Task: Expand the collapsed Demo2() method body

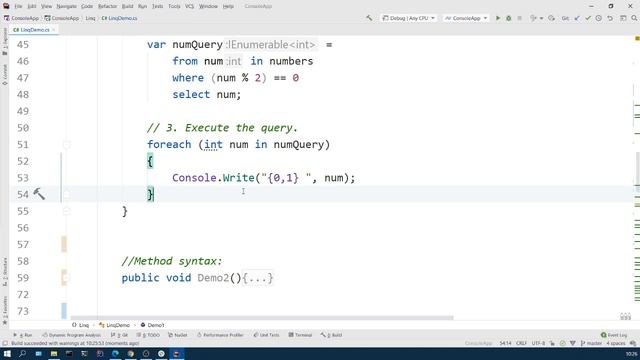Action: pyautogui.click(x=258, y=278)
